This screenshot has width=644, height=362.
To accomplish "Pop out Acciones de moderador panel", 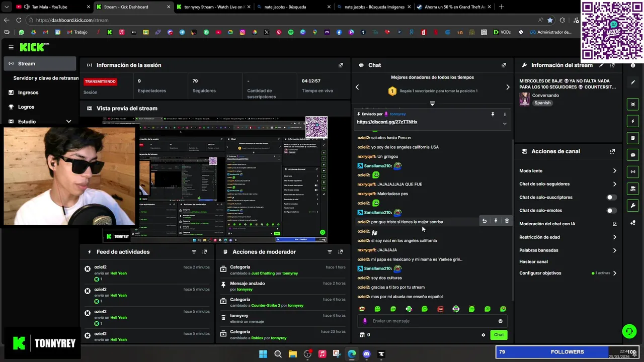I will 341,252.
